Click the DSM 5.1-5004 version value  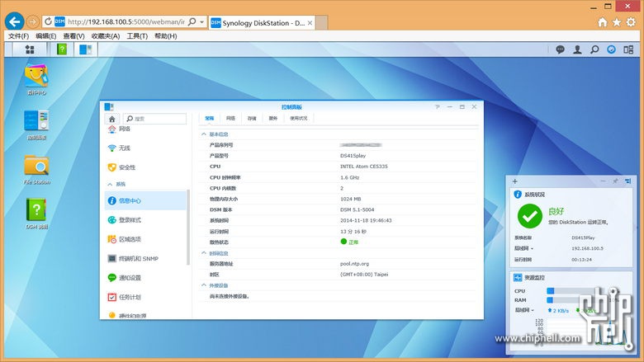pyautogui.click(x=357, y=209)
